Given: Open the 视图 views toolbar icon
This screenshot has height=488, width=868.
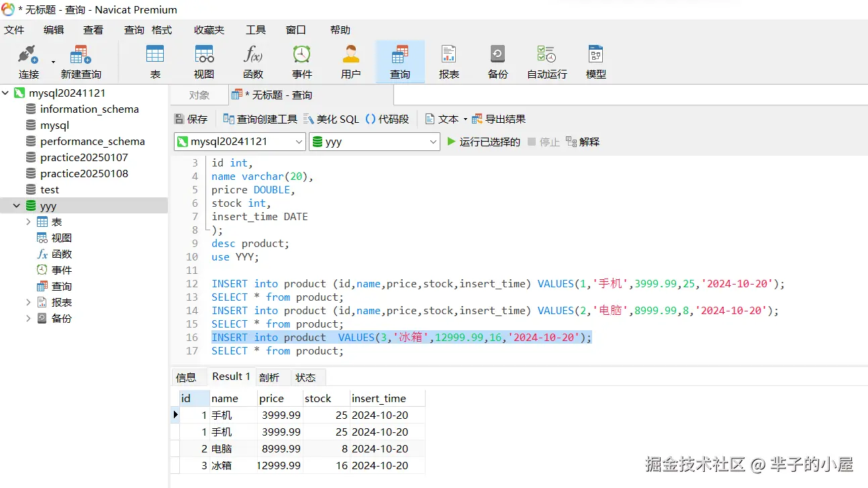Looking at the screenshot, I should click(204, 62).
